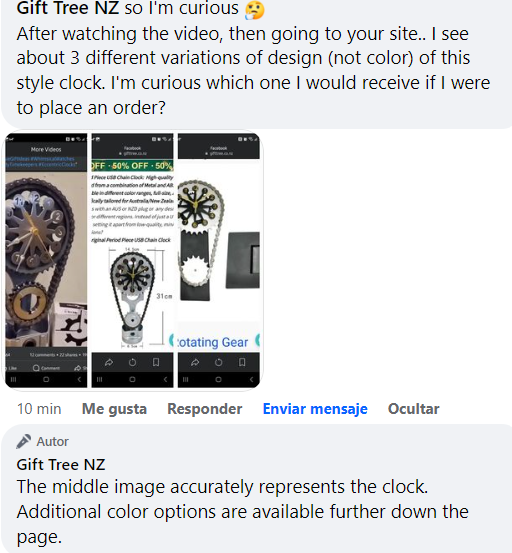
Task: Open the 10 min timestamp
Action: 39,409
